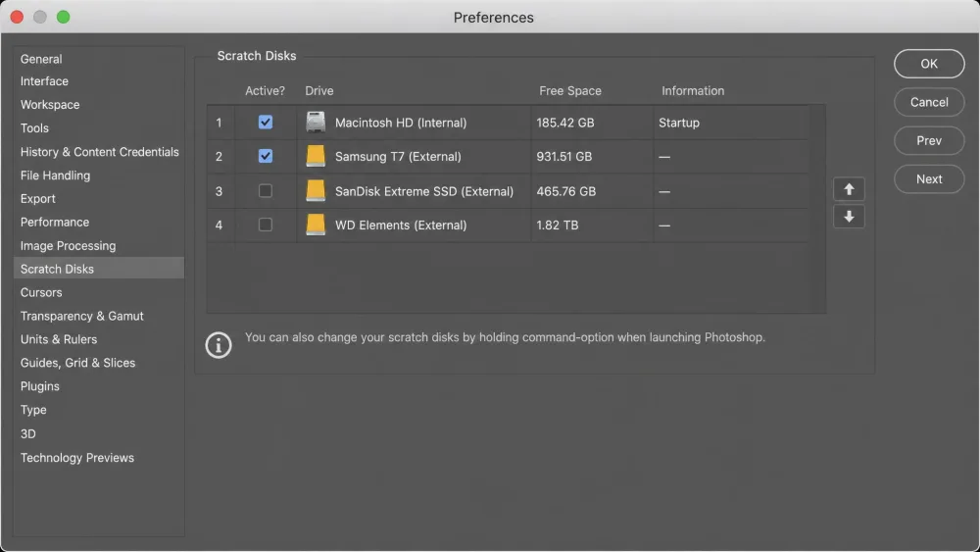
Task: Click the Active? column header
Action: (x=265, y=90)
